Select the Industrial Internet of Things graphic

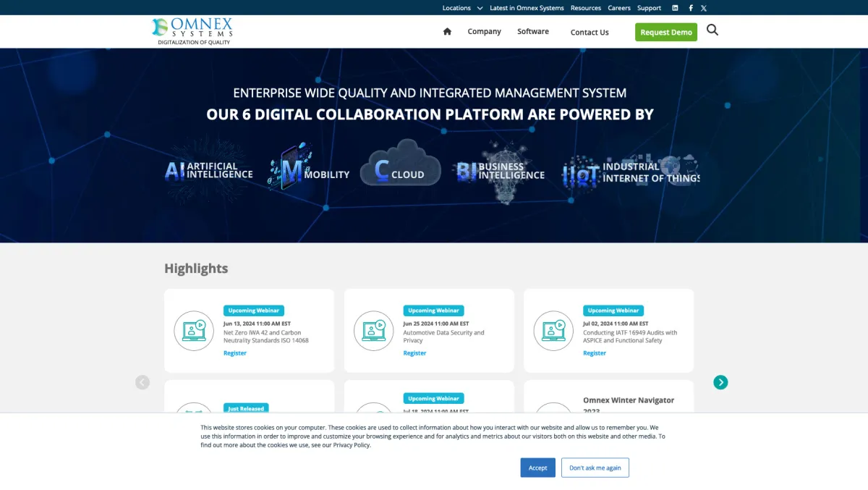(631, 172)
